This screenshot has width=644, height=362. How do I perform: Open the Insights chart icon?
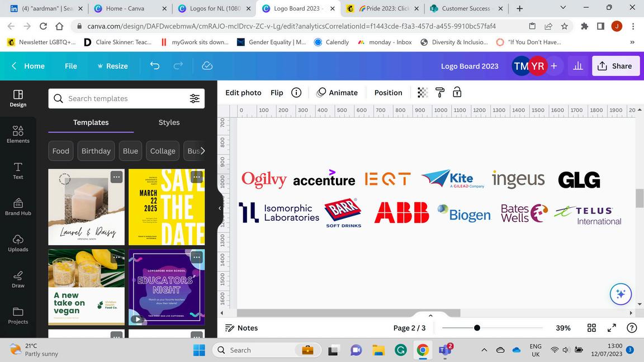tap(578, 66)
